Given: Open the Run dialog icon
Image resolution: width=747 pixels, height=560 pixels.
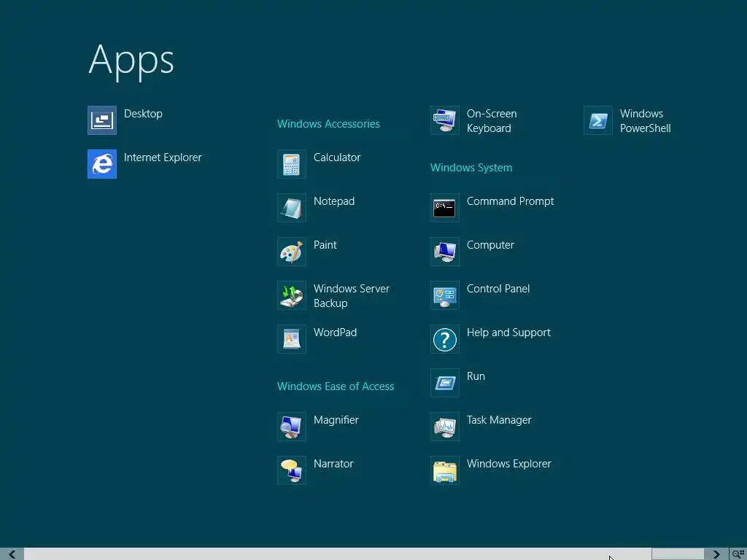Looking at the screenshot, I should coord(445,383).
